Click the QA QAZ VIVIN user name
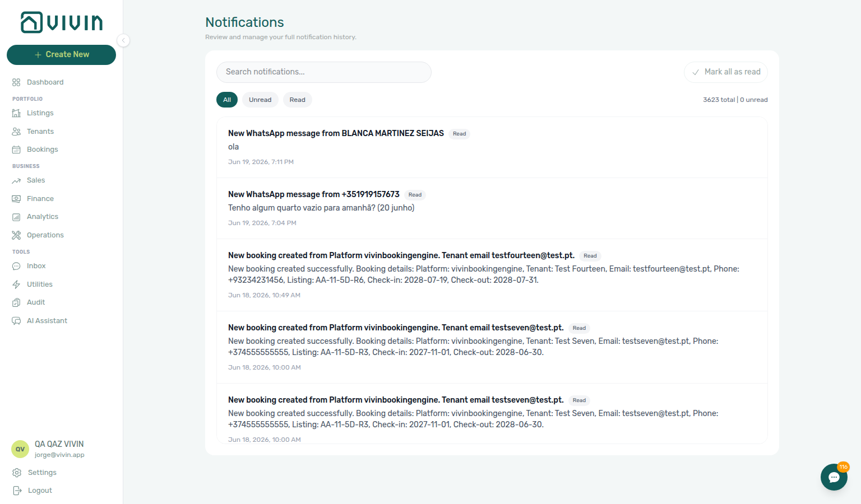861x504 pixels. [x=59, y=444]
